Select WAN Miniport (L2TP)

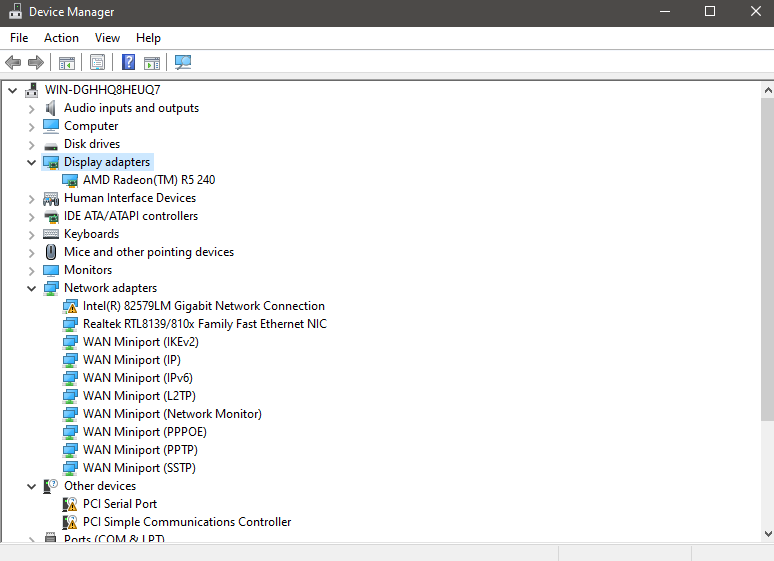[x=139, y=396]
